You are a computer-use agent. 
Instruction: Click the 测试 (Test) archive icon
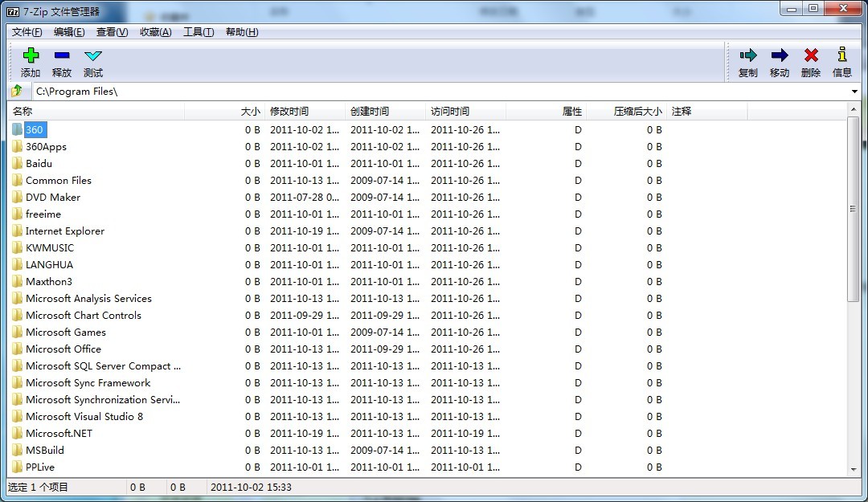93,56
